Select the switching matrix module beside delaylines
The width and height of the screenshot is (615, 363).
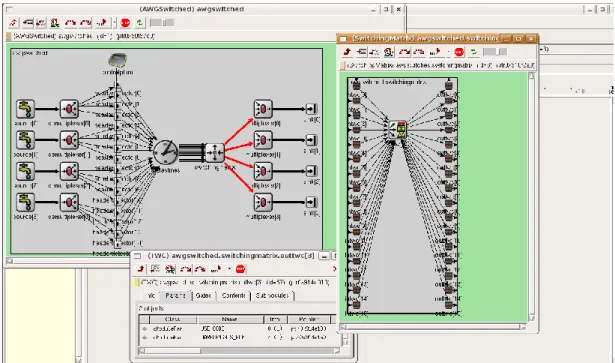[x=215, y=152]
